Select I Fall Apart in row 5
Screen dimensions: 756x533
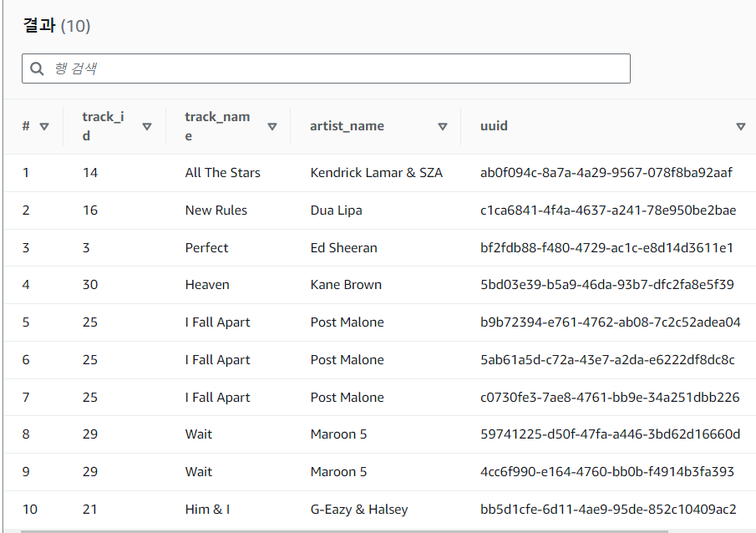point(218,322)
